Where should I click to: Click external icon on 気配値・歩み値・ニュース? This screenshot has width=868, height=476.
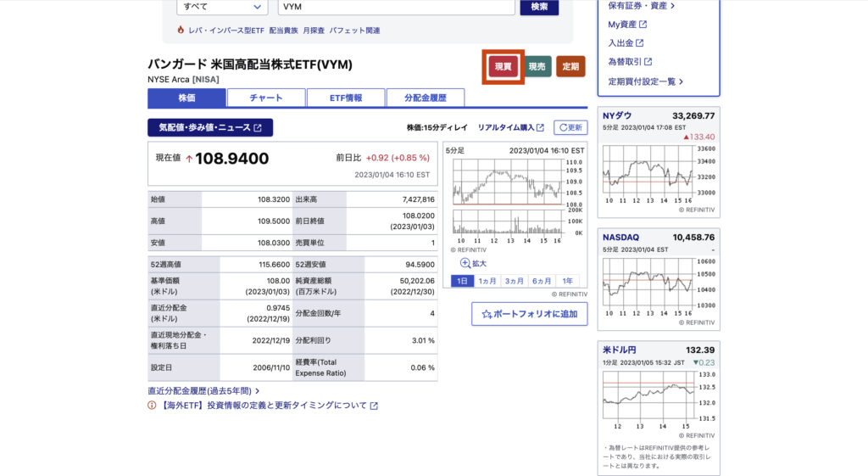tap(258, 128)
